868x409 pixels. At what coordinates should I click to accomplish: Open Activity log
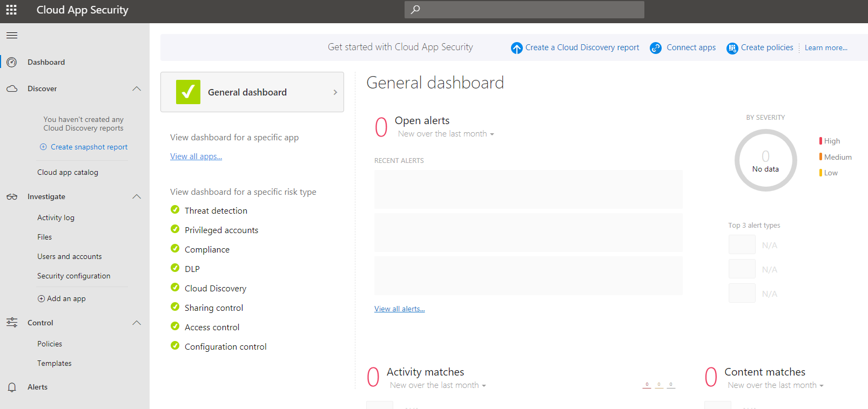tap(56, 218)
